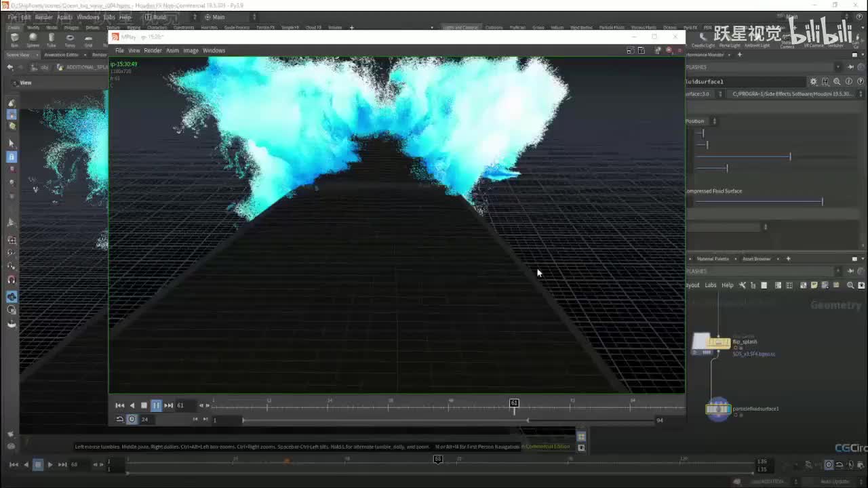Open MPlay Anim menu
This screenshot has width=868, height=488.
[172, 51]
